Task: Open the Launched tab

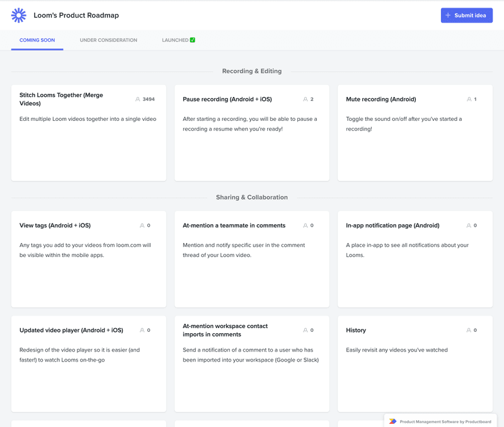Action: point(178,40)
